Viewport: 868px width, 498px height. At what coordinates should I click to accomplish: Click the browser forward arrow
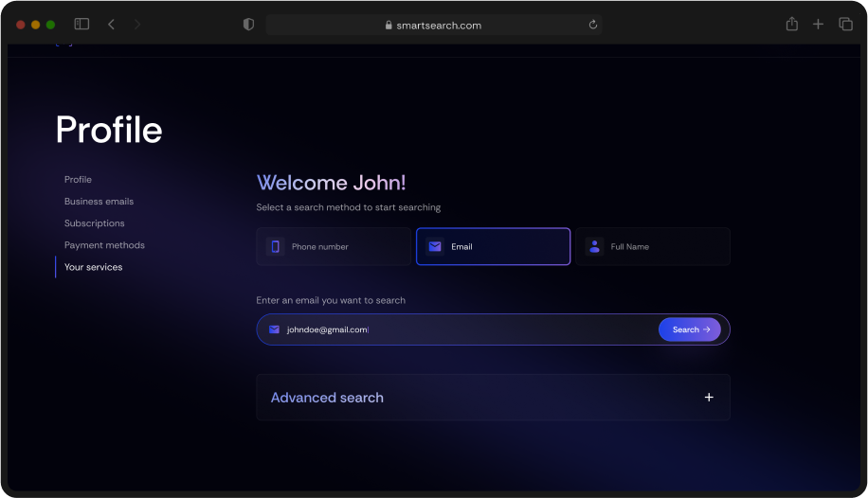(137, 25)
